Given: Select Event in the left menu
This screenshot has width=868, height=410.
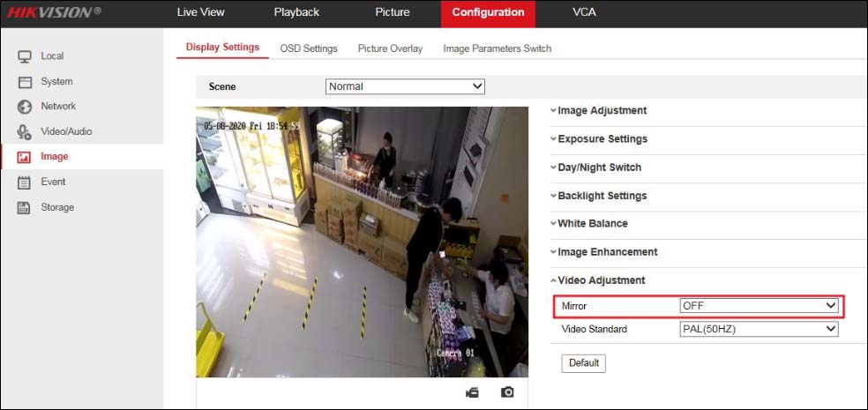Looking at the screenshot, I should pos(53,182).
